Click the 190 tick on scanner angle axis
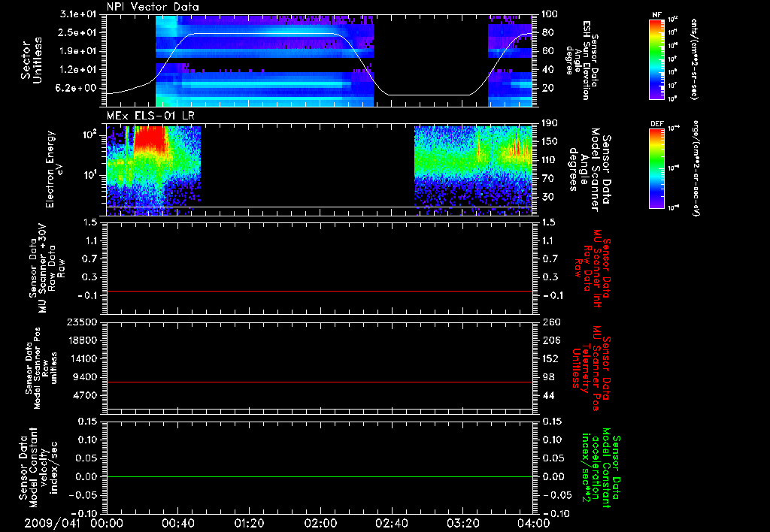This screenshot has height=532, width=770. [x=550, y=123]
